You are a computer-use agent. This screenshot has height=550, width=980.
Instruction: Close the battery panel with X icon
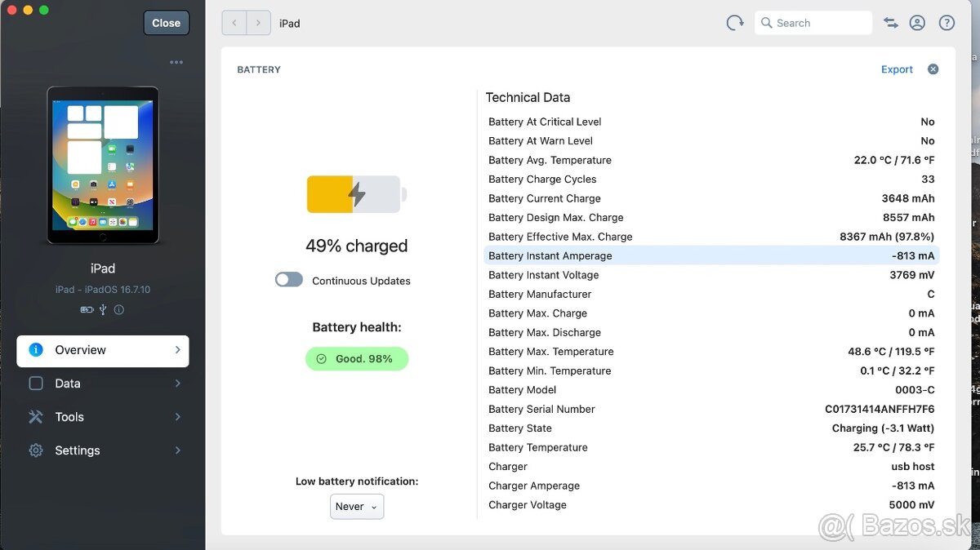tap(933, 69)
